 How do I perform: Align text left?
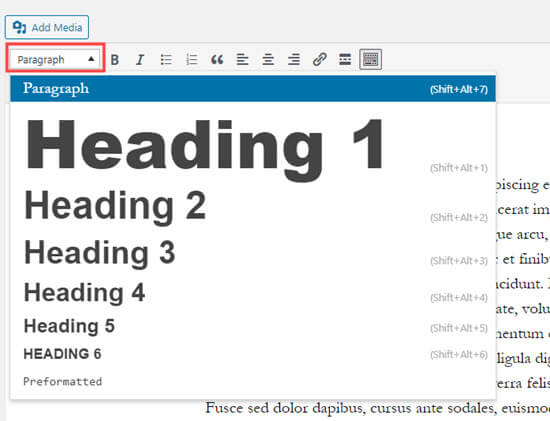pyautogui.click(x=242, y=60)
